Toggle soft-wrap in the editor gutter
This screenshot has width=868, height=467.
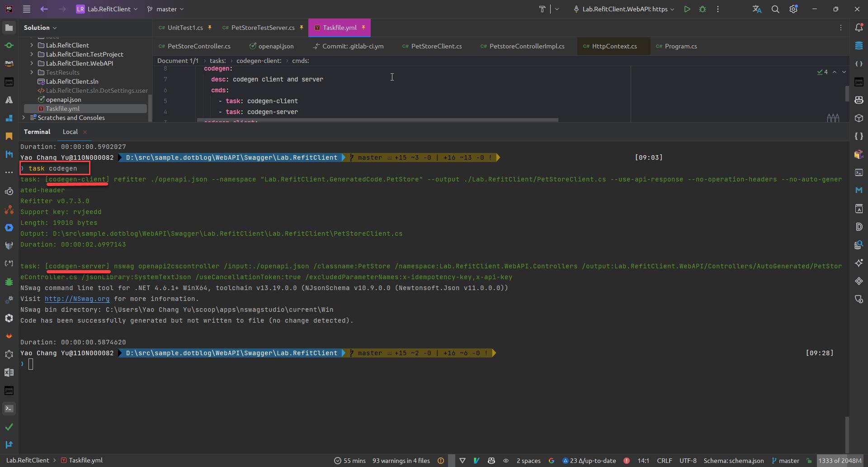coord(833,118)
